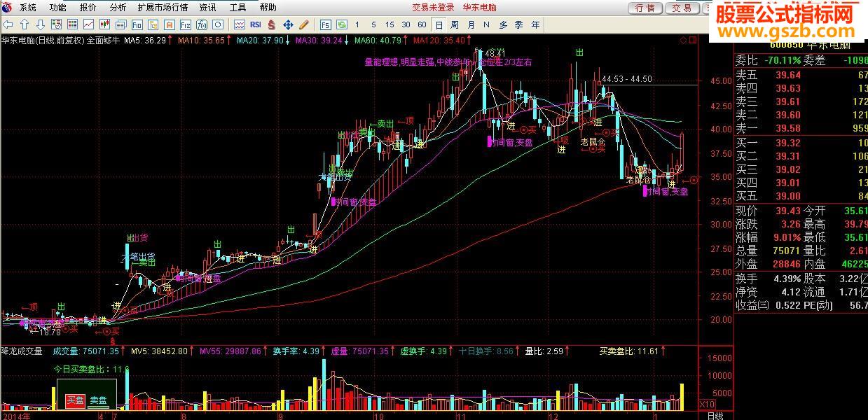
Task: Click the red 买盘 button
Action: (x=75, y=400)
